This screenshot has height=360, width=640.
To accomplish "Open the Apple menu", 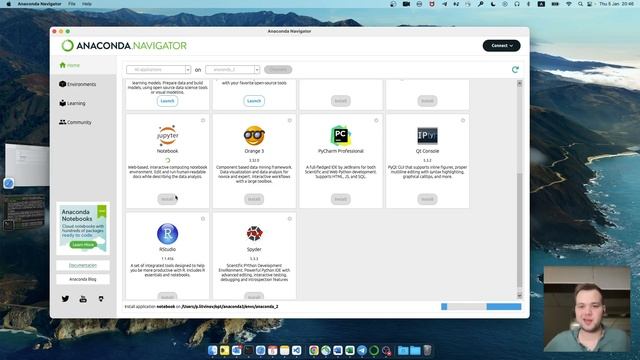I will pyautogui.click(x=9, y=4).
